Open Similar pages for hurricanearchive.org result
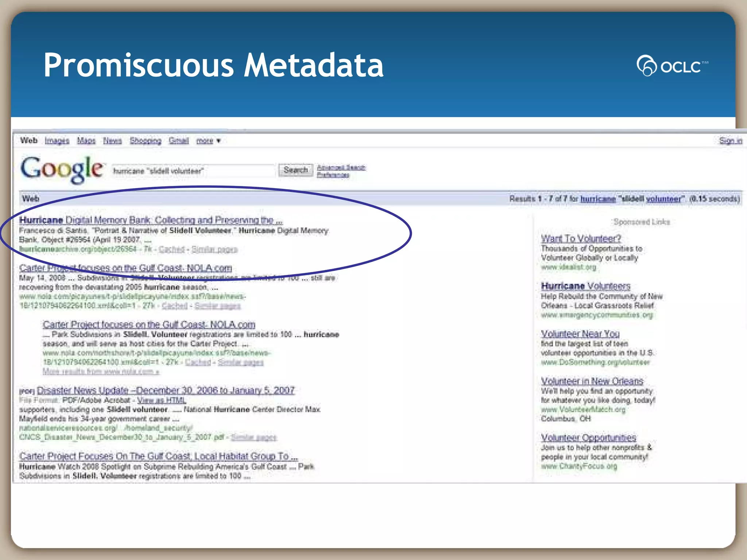The width and height of the screenshot is (747, 560). click(x=214, y=249)
